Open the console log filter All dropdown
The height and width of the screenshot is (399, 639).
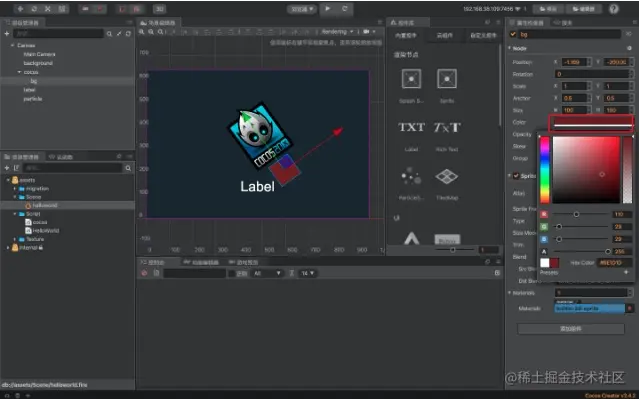(267, 273)
